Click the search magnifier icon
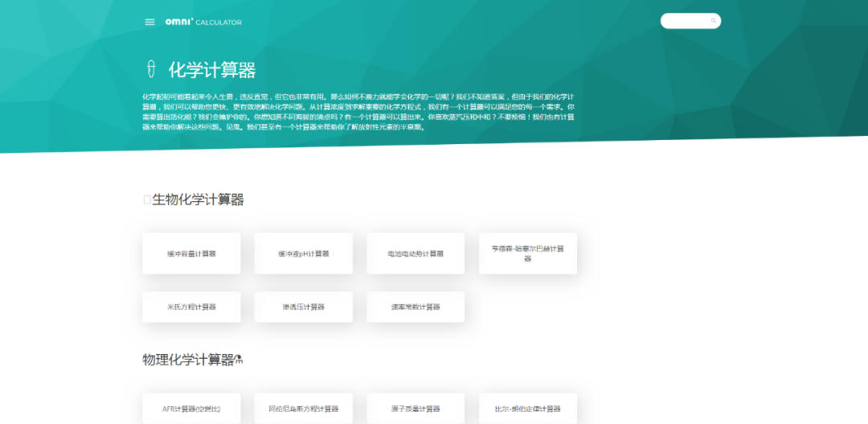Screen dimensions: 868x424 click(x=714, y=21)
